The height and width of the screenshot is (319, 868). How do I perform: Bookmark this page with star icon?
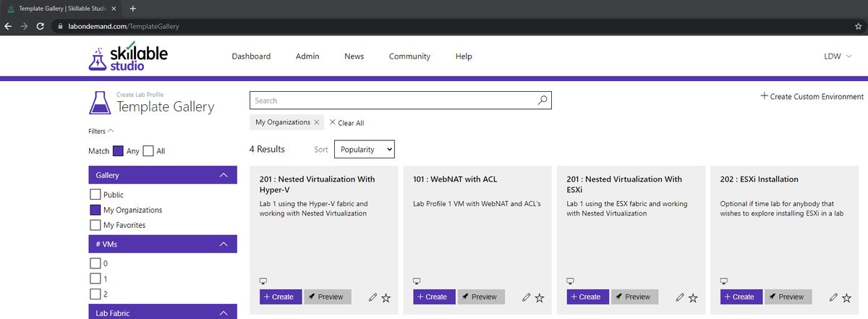(x=858, y=26)
